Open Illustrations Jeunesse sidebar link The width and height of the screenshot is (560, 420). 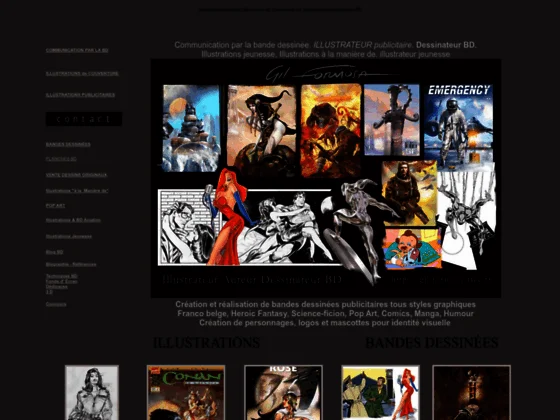click(69, 236)
